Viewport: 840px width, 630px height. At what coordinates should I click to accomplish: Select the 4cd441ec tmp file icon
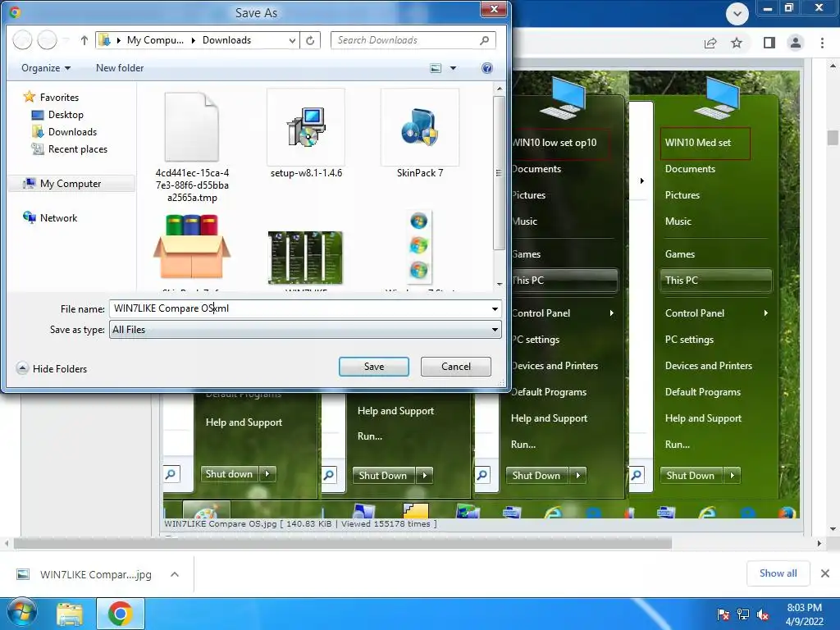coord(192,126)
